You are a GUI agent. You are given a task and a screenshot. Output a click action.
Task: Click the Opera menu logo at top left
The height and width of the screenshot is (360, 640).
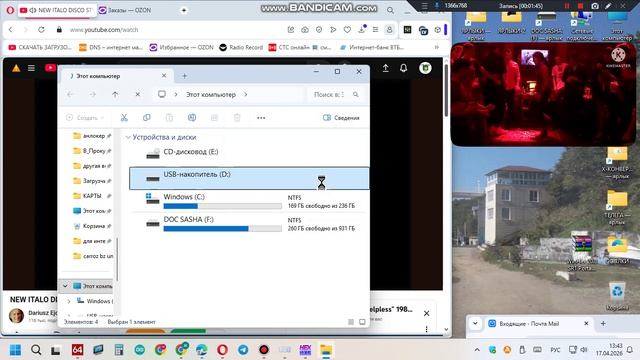[10, 10]
